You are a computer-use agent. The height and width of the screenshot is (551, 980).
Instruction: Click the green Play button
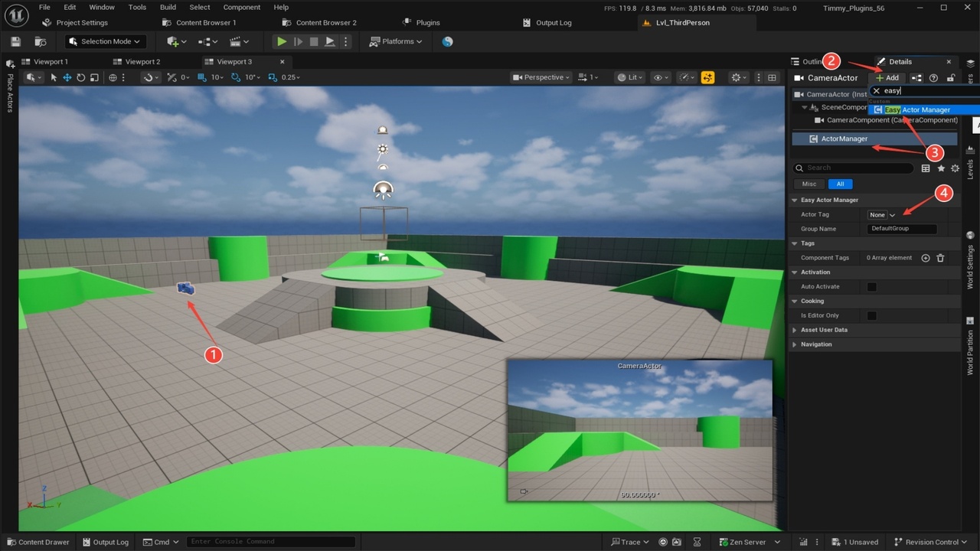pos(282,41)
